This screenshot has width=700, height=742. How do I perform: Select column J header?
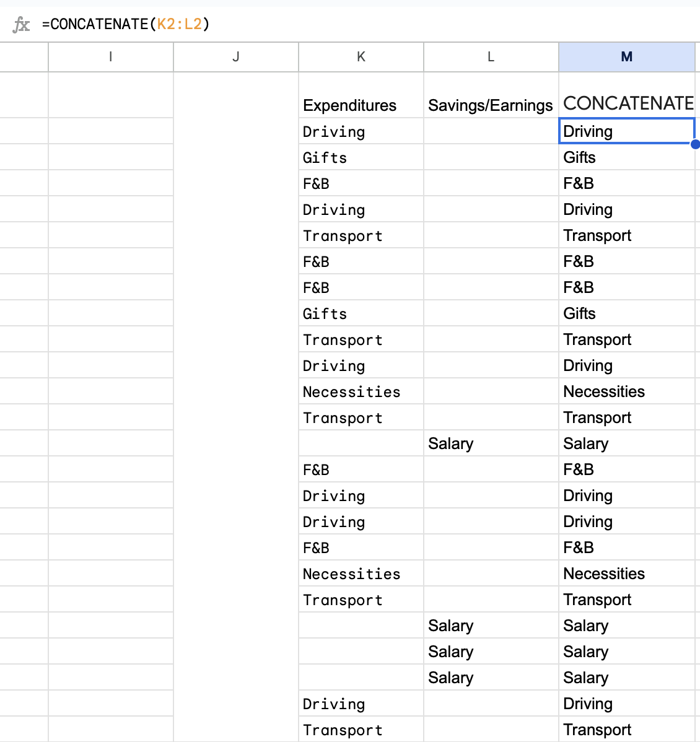pyautogui.click(x=235, y=57)
